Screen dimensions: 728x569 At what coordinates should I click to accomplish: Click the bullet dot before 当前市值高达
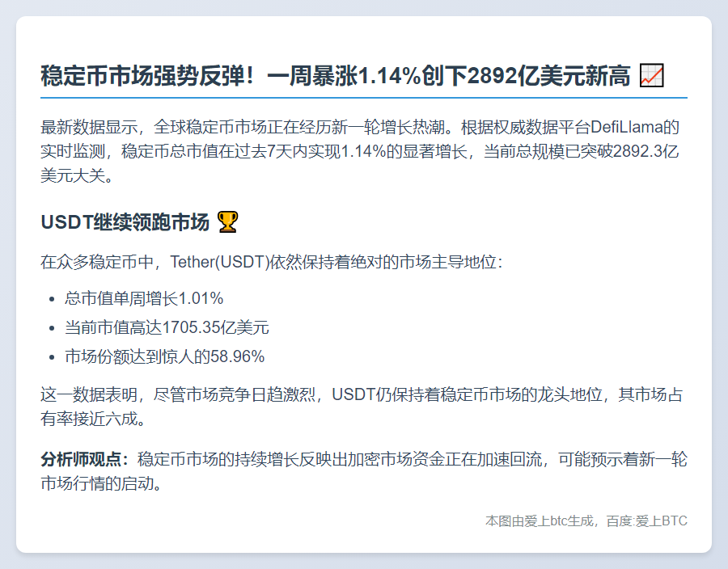tap(52, 328)
